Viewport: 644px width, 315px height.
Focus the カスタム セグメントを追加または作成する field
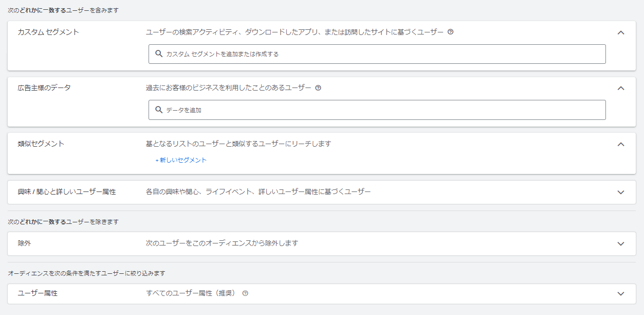[x=380, y=54]
